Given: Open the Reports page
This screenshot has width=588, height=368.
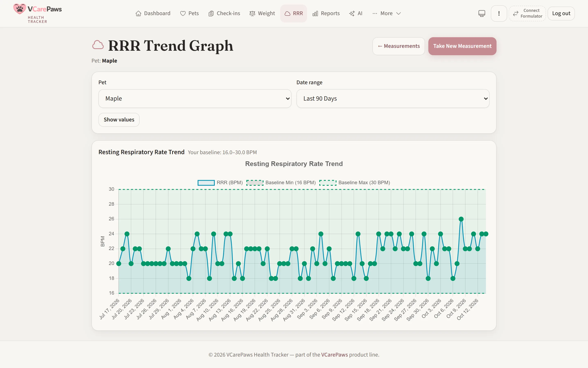Looking at the screenshot, I should (x=326, y=13).
